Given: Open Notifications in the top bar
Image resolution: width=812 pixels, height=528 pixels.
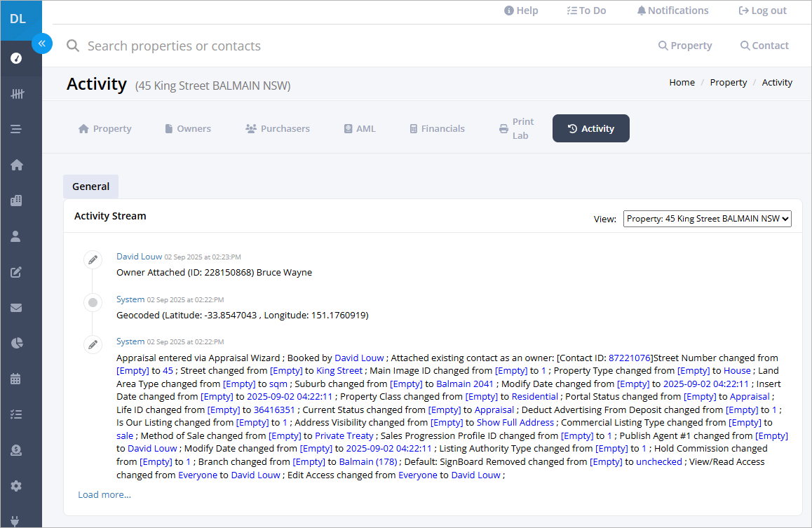Looking at the screenshot, I should pos(672,11).
